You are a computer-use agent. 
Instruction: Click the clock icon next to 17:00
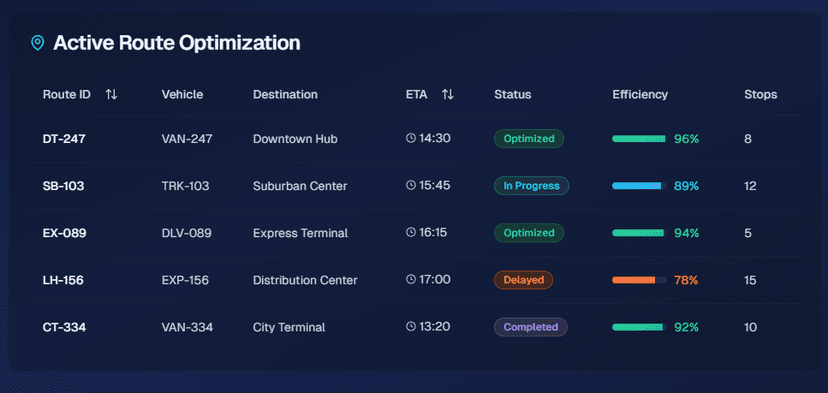point(411,279)
